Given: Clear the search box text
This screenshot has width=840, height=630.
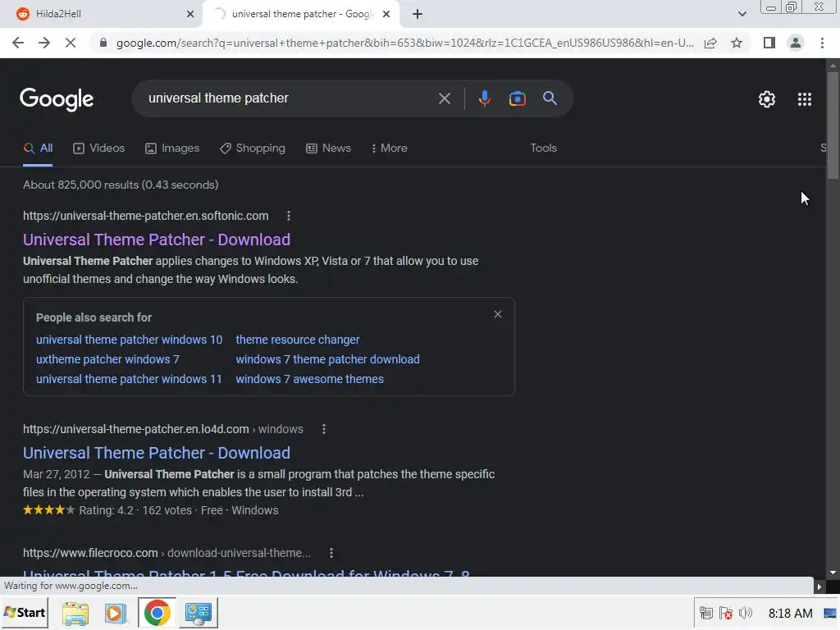Looking at the screenshot, I should coord(444,98).
